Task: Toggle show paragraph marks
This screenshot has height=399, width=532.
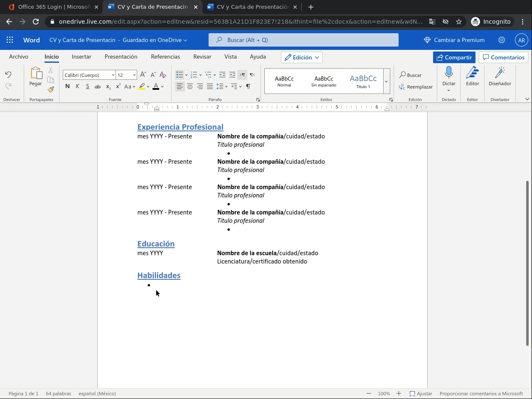Action: (248, 86)
